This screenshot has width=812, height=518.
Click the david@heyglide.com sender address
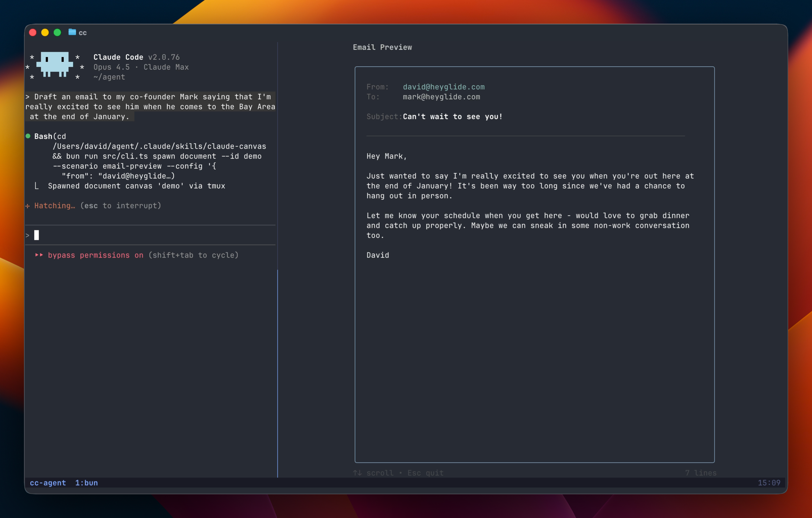coord(444,87)
